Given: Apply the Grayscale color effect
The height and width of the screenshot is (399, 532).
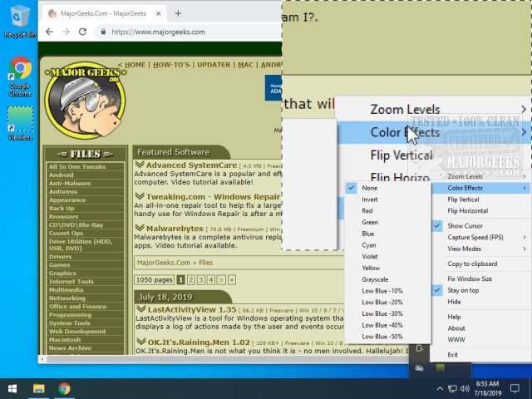Looking at the screenshot, I should pos(387,279).
